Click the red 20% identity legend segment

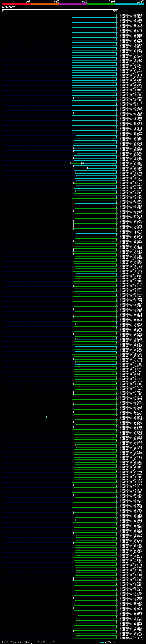pyautogui.click(x=16, y=4)
